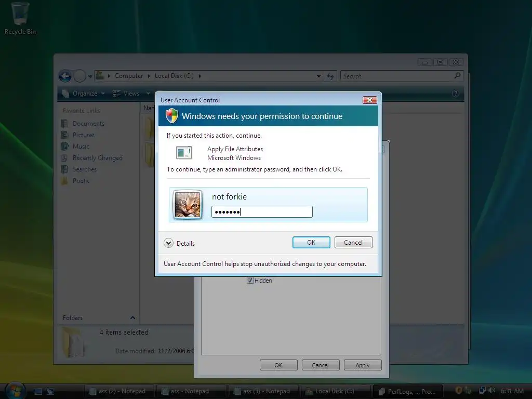The image size is (532, 399).
Task: Click Apply in the Properties dialog
Action: 362,365
